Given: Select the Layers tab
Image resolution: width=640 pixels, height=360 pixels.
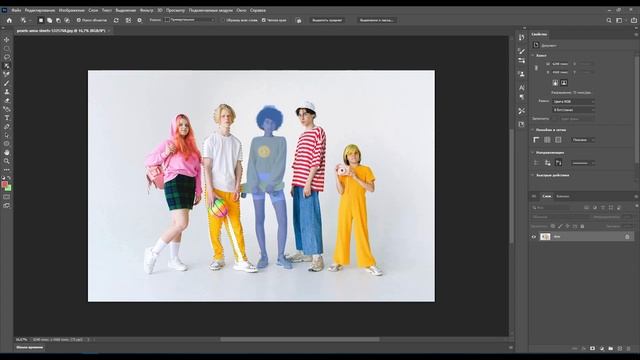Looking at the screenshot, I should [547, 196].
